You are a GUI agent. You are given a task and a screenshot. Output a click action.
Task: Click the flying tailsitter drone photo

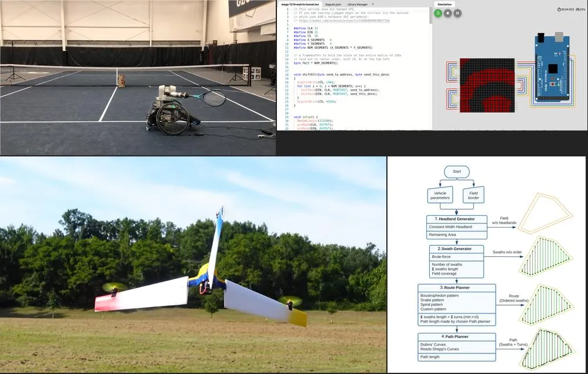coord(193,265)
